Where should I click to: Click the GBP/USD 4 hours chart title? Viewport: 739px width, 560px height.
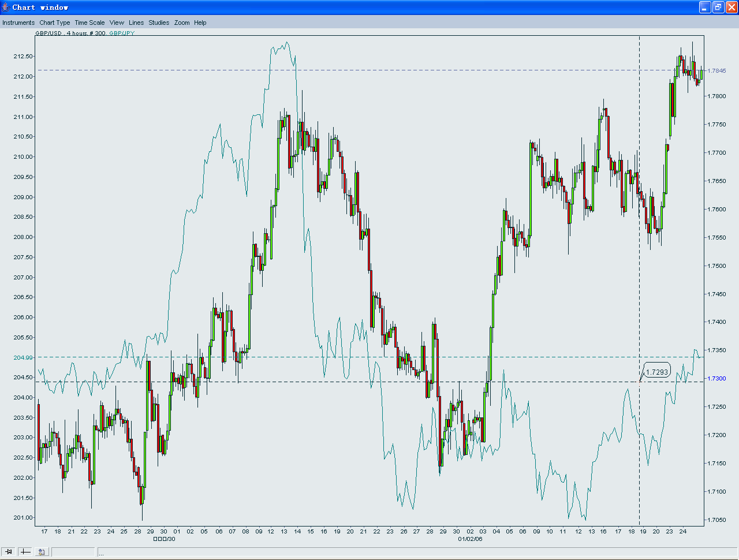(70, 33)
